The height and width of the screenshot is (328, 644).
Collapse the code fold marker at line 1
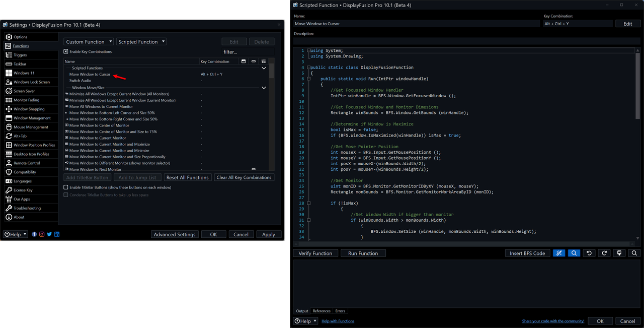[x=309, y=51]
